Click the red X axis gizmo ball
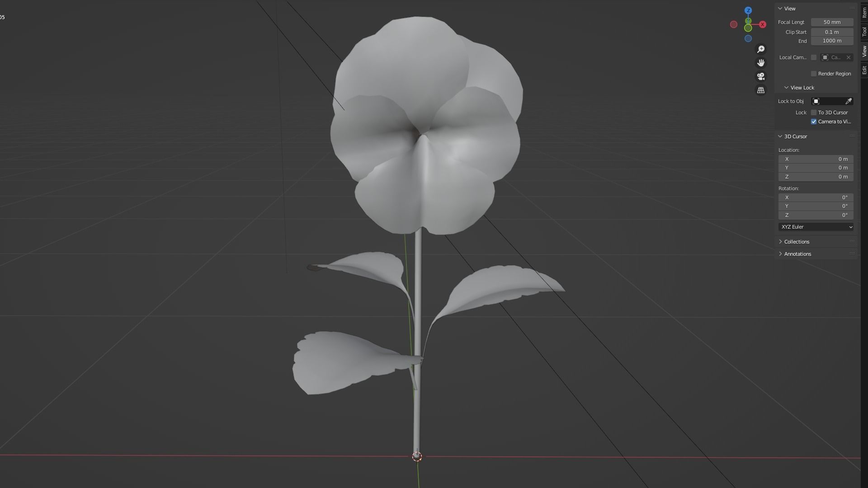The width and height of the screenshot is (868, 488). click(763, 24)
